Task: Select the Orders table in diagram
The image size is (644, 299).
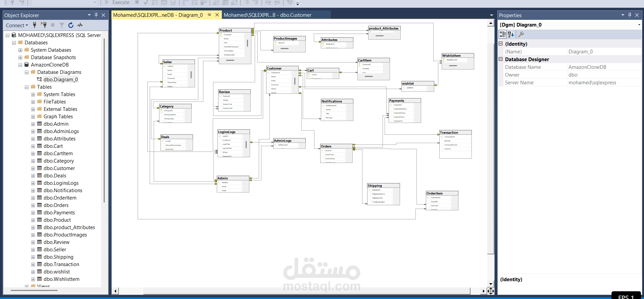Action: tap(336, 154)
